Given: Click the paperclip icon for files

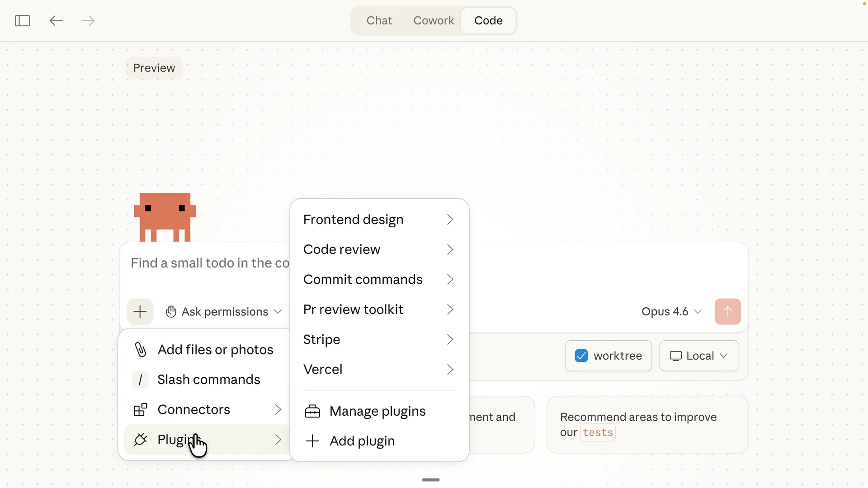Looking at the screenshot, I should click(x=141, y=350).
